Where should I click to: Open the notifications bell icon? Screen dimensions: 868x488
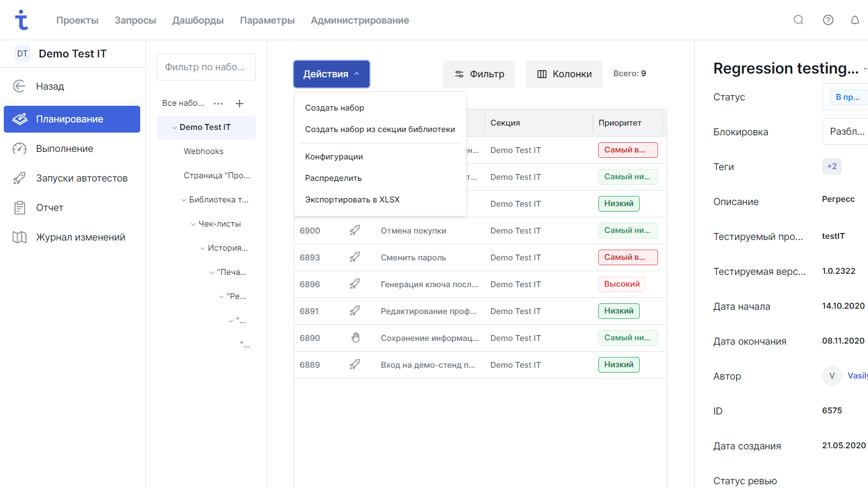(x=855, y=20)
